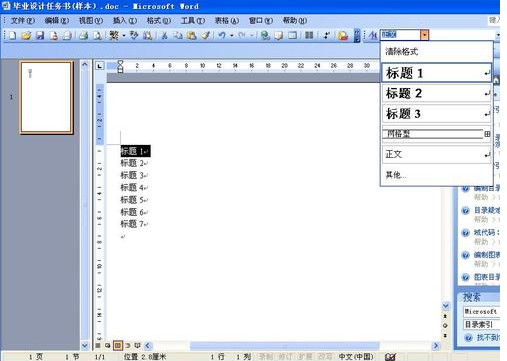Save the document with the floppy icon
This screenshot has height=361, width=507.
pyautogui.click(x=40, y=35)
